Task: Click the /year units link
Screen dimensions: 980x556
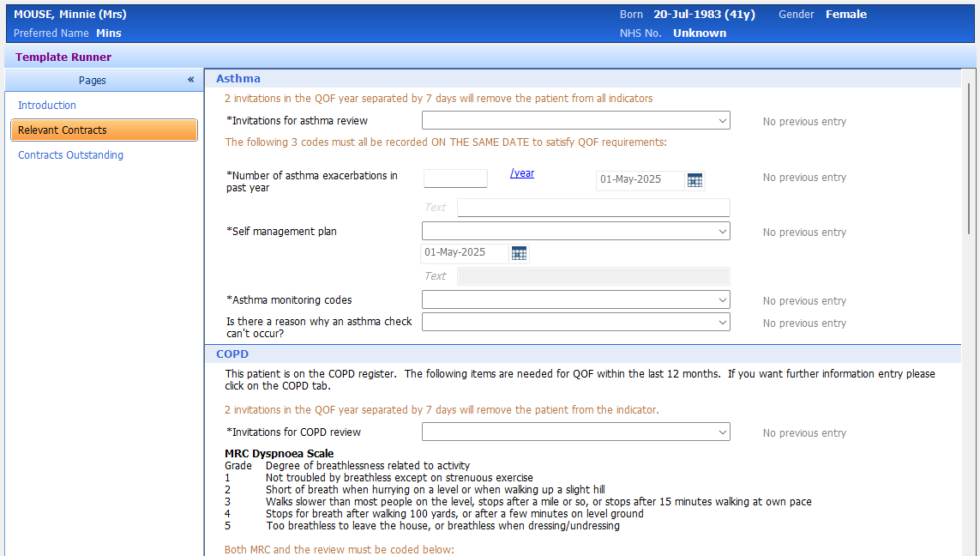Action: [x=522, y=173]
